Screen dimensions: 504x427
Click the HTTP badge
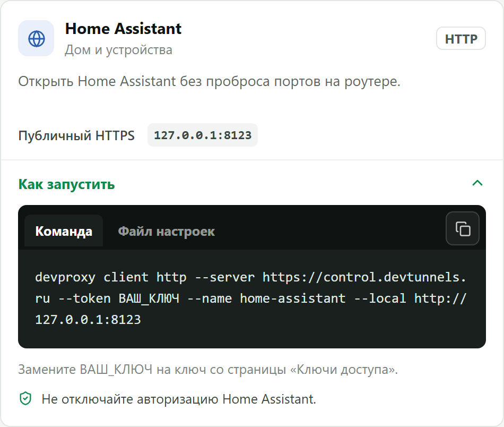coord(460,39)
